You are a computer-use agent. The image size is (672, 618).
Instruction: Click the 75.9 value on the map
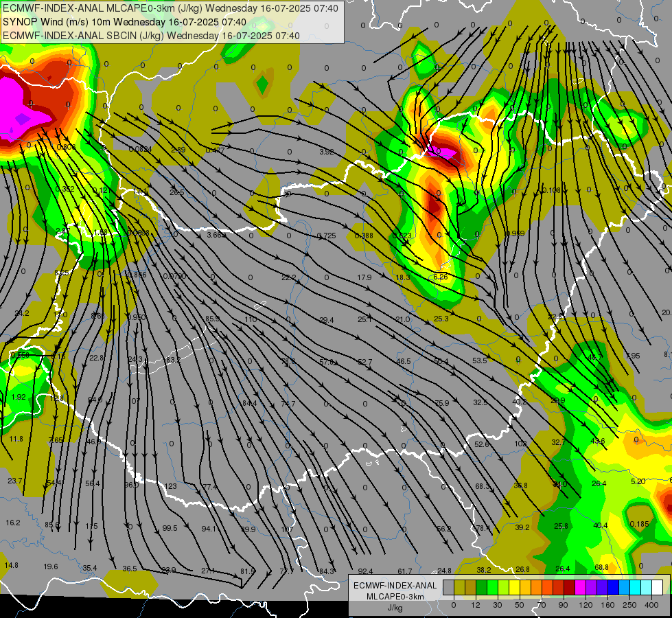click(442, 403)
